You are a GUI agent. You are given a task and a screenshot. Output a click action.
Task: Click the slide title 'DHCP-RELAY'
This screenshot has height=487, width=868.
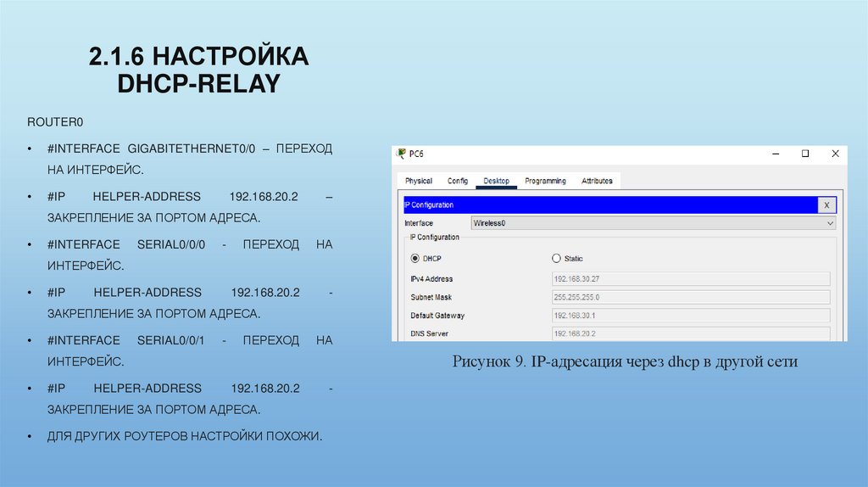198,84
